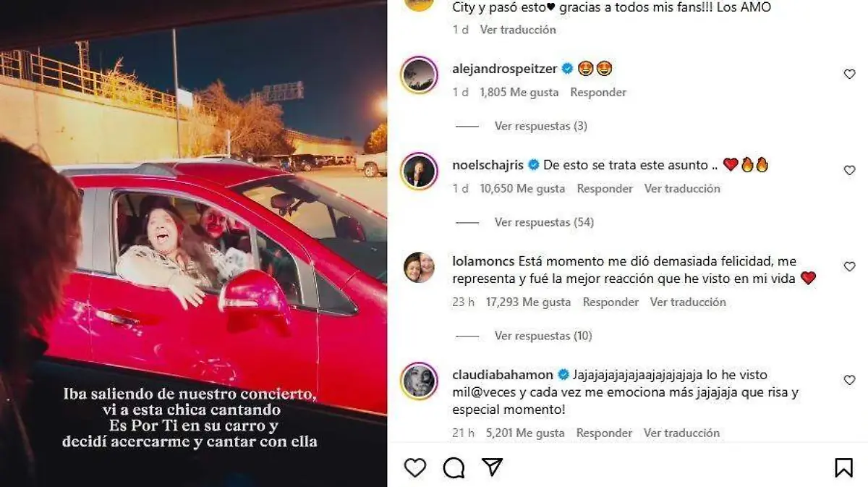
Task: Open the claudiabahamon username link
Action: [x=503, y=375]
